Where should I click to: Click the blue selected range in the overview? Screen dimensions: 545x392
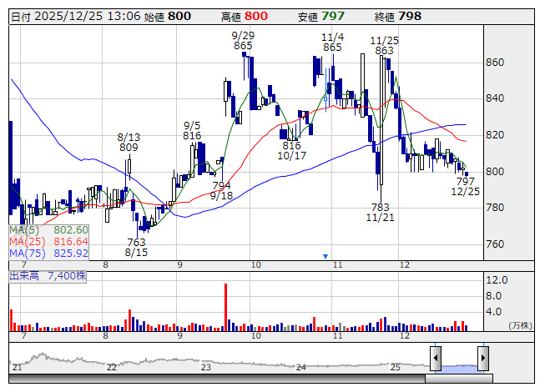(458, 366)
